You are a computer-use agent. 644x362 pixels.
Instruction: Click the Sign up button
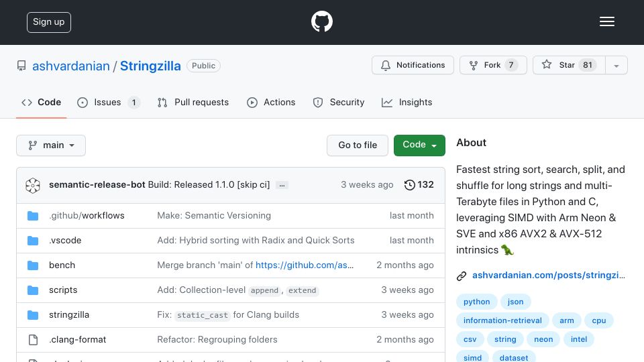[x=49, y=22]
